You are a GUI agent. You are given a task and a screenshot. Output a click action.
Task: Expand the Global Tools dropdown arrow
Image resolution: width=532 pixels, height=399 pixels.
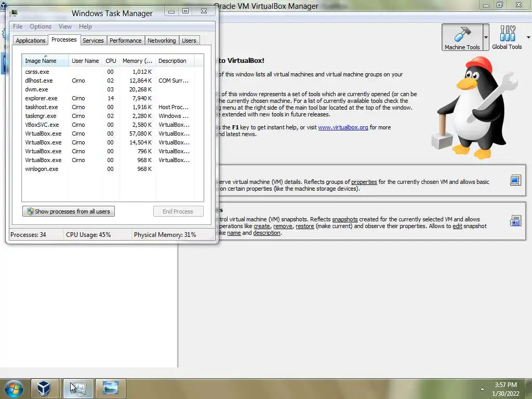click(x=528, y=37)
